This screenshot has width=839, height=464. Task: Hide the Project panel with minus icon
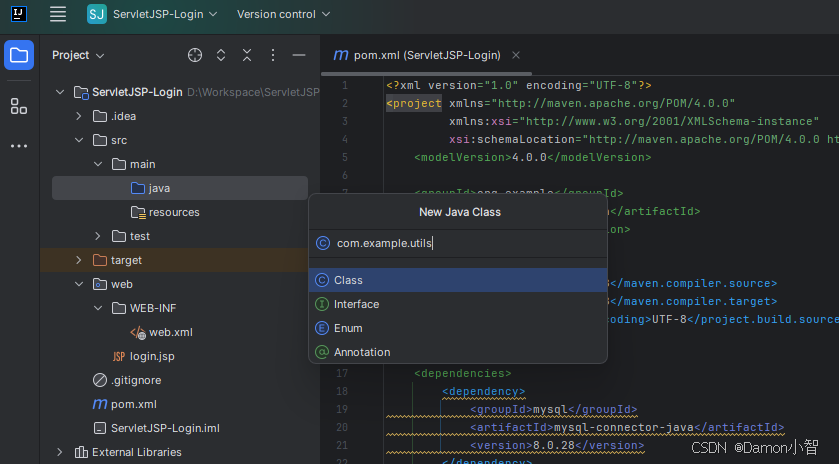299,55
